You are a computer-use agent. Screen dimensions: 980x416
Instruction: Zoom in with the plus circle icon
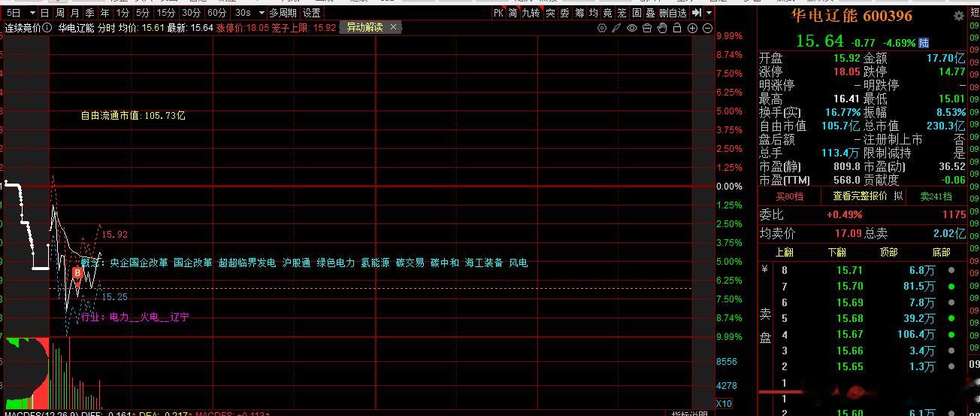[x=692, y=28]
